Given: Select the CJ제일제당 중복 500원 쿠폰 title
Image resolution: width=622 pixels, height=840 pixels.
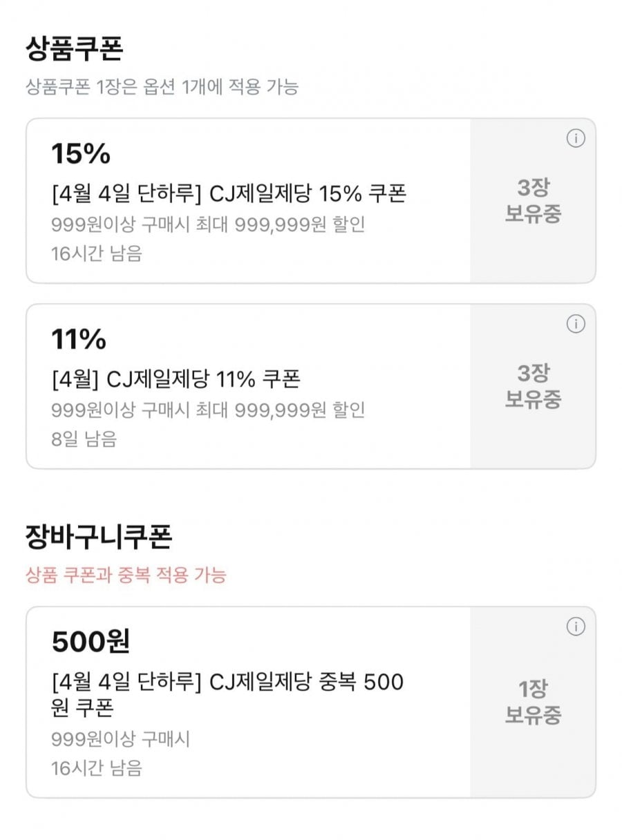Looking at the screenshot, I should click(227, 694).
